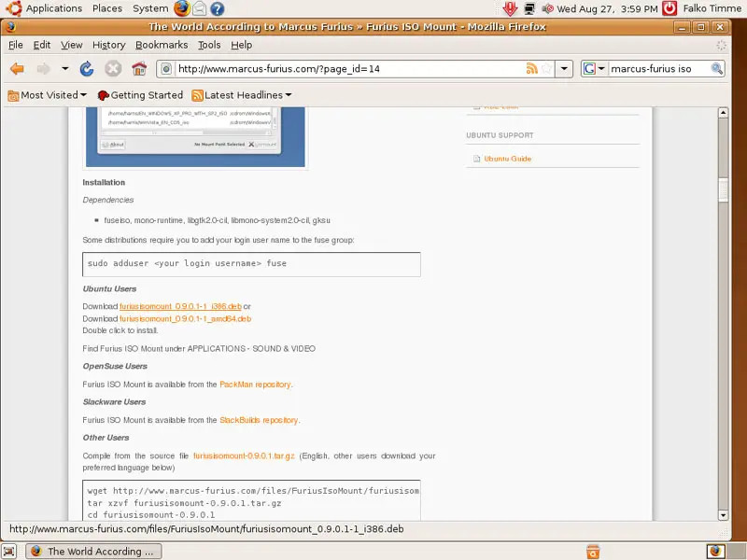Launch the mail client panel icon

point(199,8)
